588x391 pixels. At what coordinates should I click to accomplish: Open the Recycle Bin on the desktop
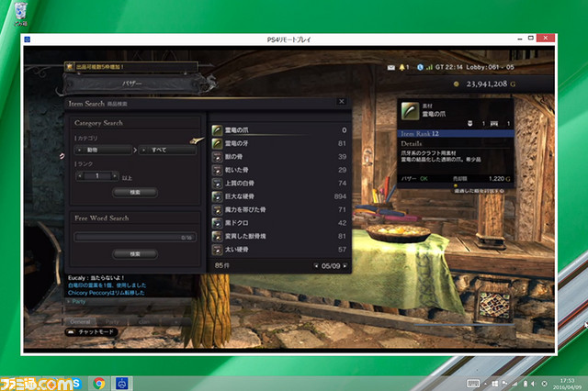(21, 14)
